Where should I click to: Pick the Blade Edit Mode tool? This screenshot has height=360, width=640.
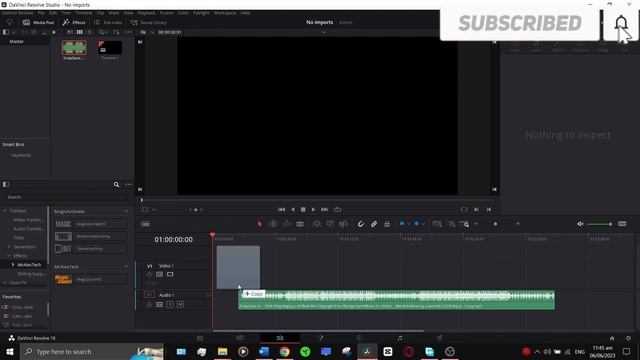[300, 224]
